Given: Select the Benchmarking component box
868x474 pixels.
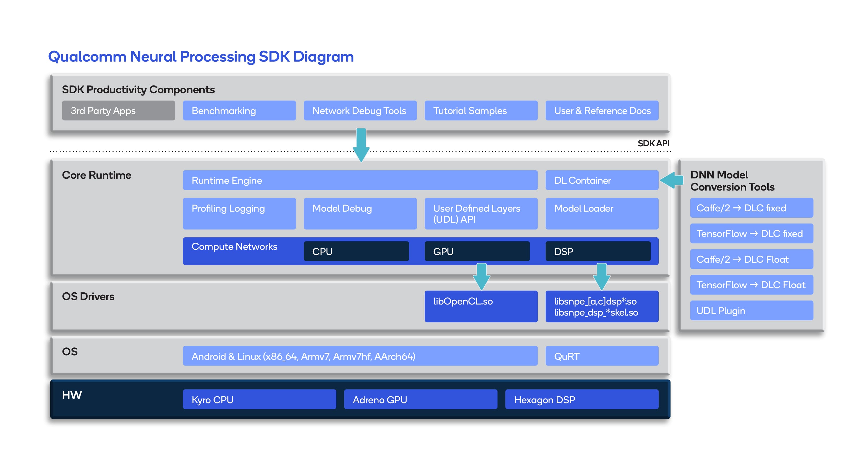Looking at the screenshot, I should click(239, 110).
